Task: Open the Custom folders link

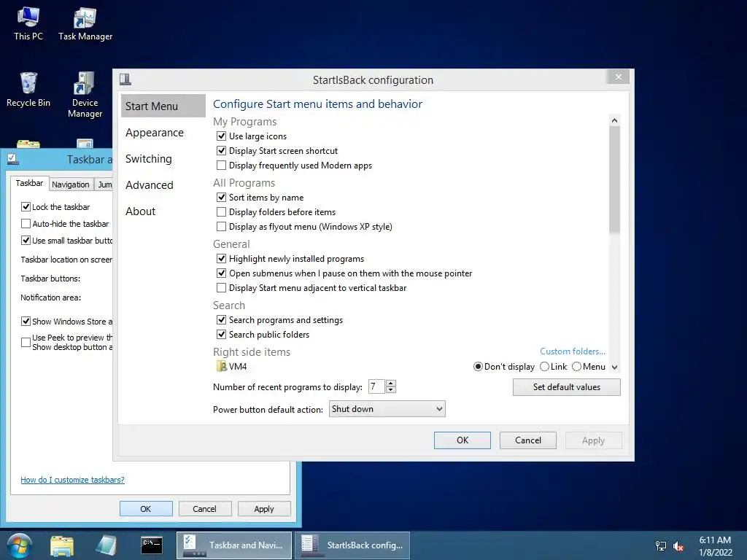Action: [x=572, y=351]
